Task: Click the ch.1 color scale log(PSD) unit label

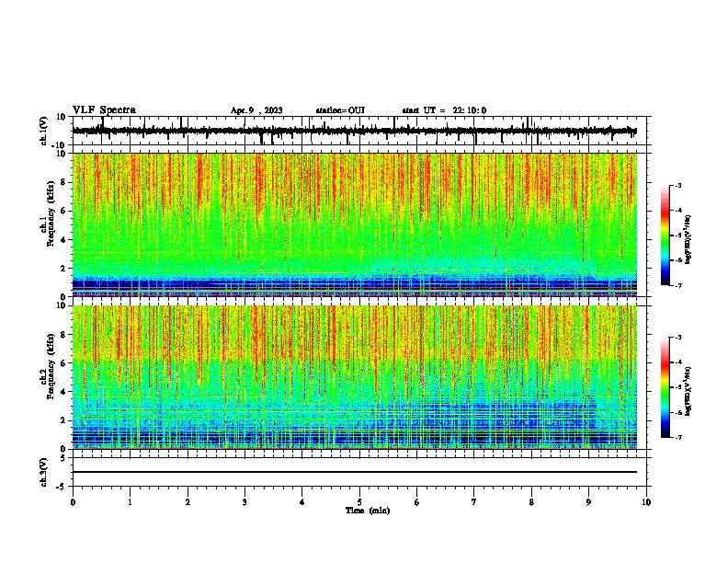Action: [x=688, y=239]
